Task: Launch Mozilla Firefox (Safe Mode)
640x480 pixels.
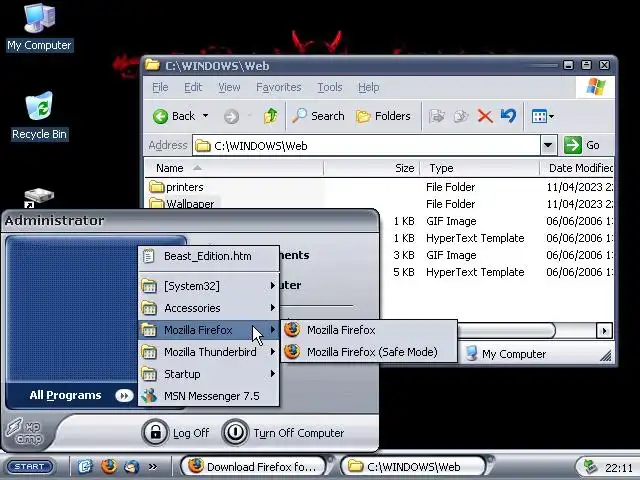Action: point(369,352)
